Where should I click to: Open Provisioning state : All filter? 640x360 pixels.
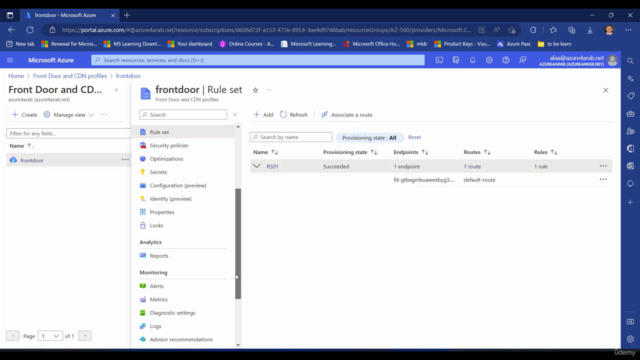pyautogui.click(x=369, y=138)
